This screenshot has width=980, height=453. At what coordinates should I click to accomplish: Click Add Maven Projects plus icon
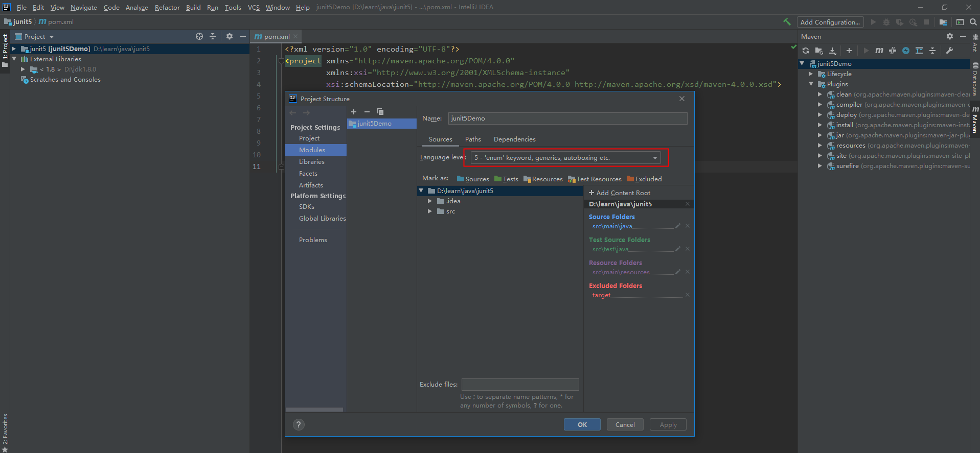point(849,51)
